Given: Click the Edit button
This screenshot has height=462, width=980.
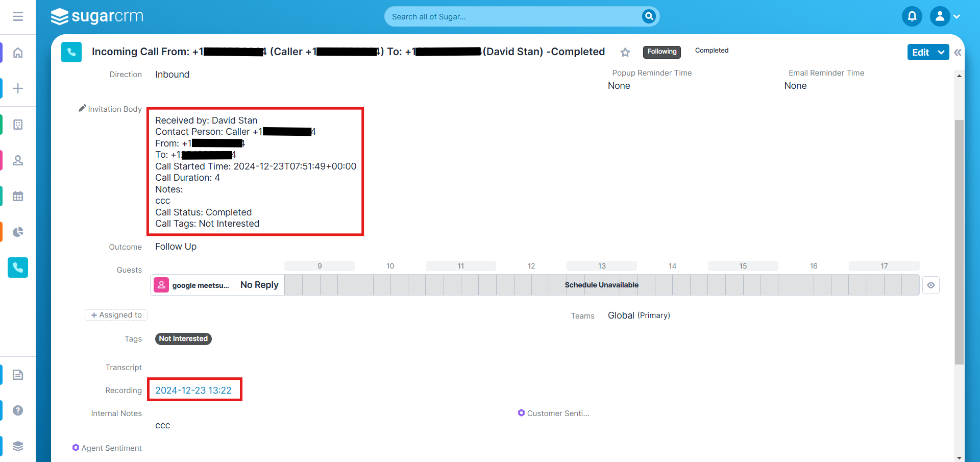Looking at the screenshot, I should (920, 52).
